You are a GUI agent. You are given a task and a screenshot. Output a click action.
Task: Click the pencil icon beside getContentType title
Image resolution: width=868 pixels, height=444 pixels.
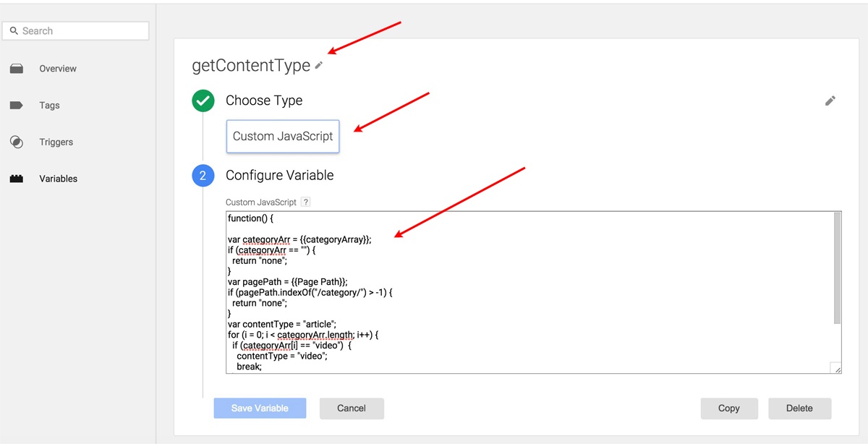[x=319, y=66]
